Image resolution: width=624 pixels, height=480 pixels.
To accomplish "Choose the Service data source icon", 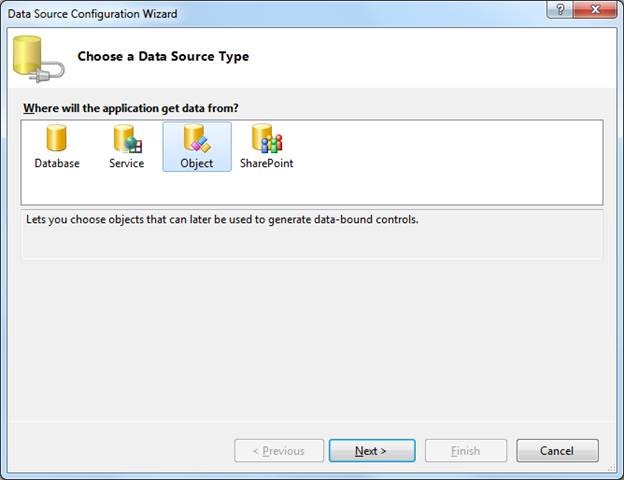I will point(127,139).
